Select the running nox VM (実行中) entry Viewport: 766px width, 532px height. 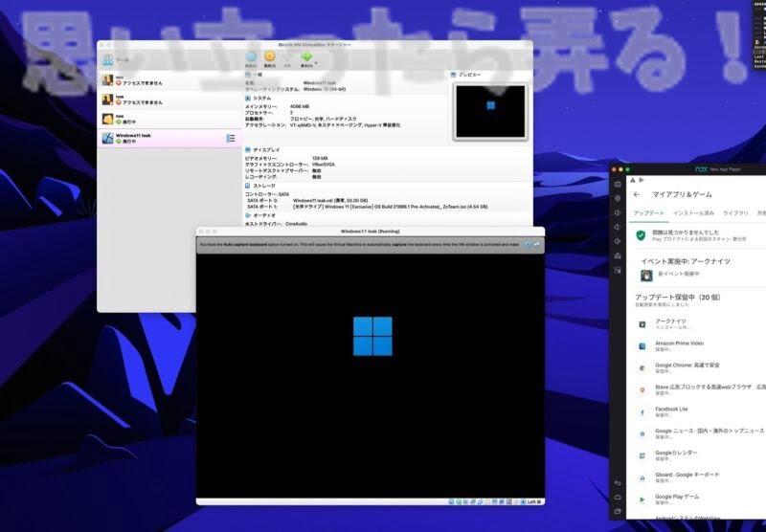(x=170, y=119)
